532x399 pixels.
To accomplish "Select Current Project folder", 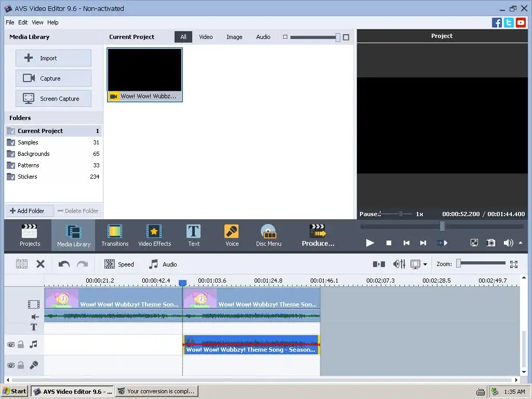I will [x=54, y=131].
